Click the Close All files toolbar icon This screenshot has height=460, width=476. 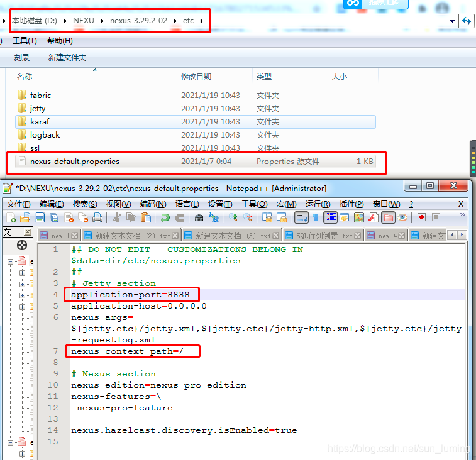click(83, 217)
